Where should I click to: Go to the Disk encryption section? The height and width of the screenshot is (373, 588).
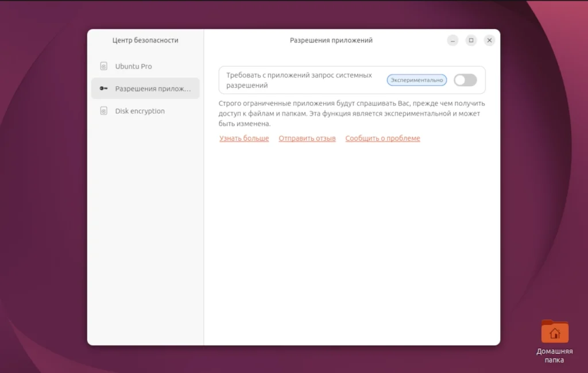click(x=145, y=111)
